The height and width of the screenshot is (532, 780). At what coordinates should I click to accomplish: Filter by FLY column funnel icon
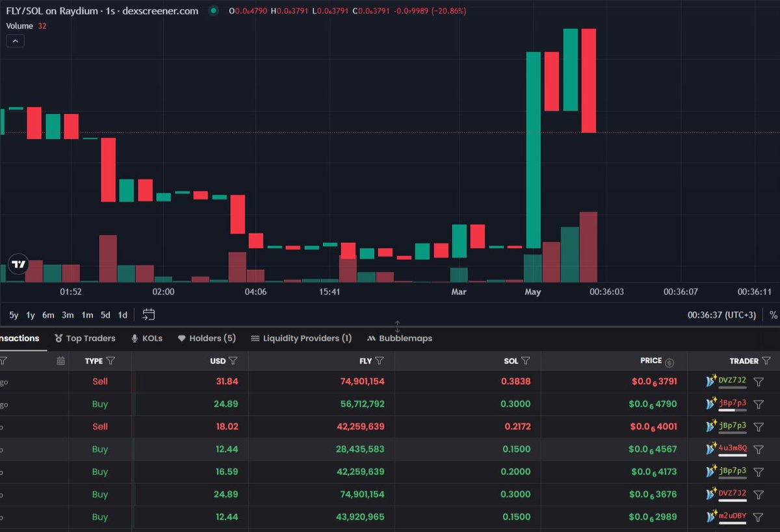(x=380, y=361)
